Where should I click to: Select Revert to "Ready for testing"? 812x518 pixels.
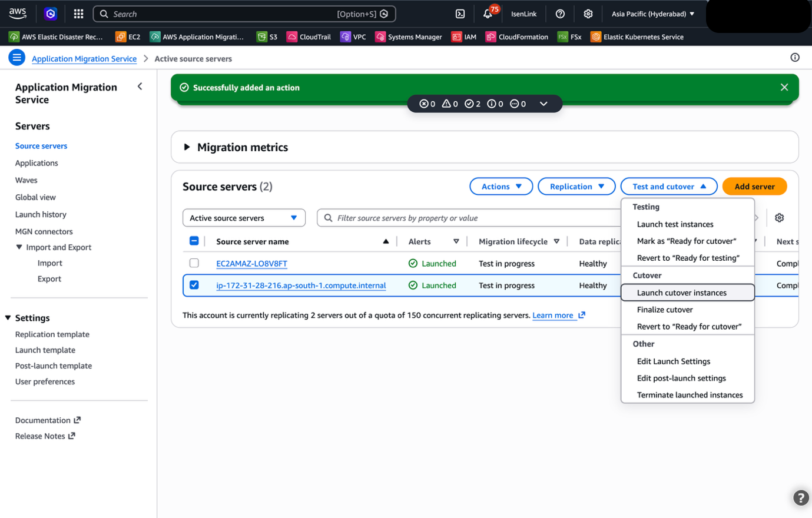click(688, 258)
